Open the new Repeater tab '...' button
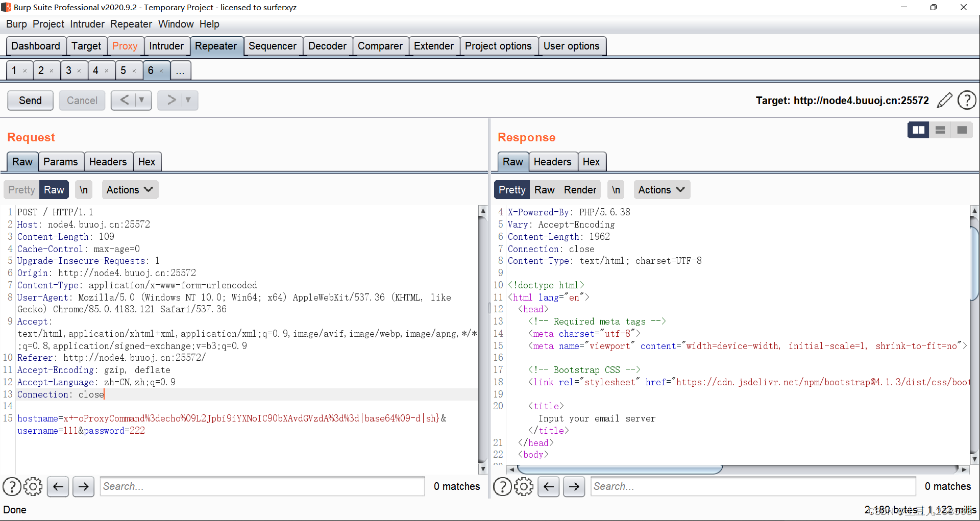980x521 pixels. point(180,70)
